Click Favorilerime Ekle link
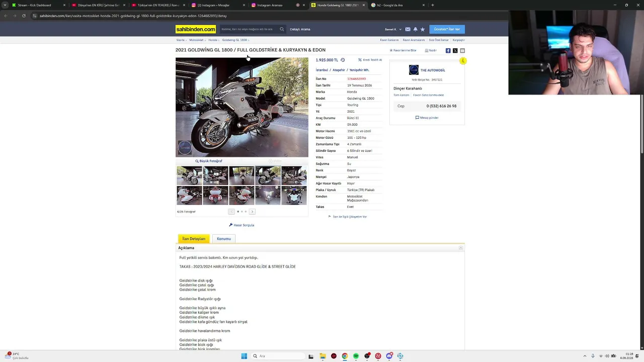644x362 pixels. (403, 50)
